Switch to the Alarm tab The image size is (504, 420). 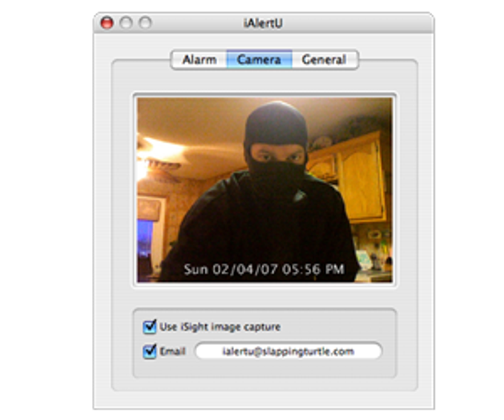click(199, 60)
